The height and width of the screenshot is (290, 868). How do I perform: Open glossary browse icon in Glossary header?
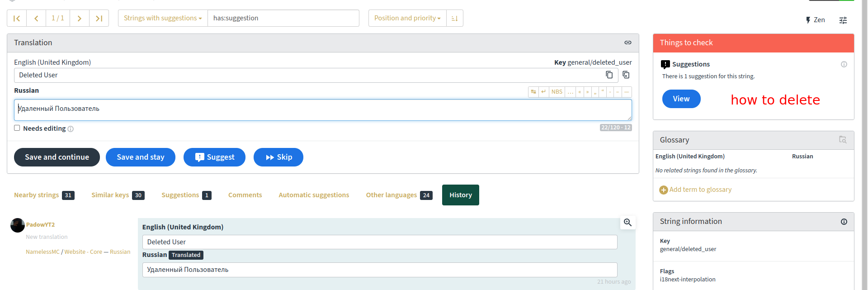(x=842, y=140)
